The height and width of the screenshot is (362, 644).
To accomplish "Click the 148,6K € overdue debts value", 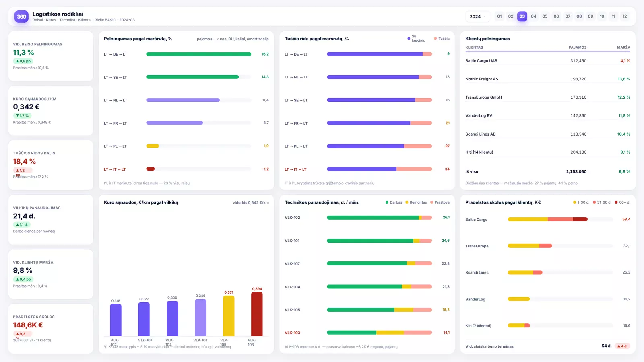I will point(28,325).
